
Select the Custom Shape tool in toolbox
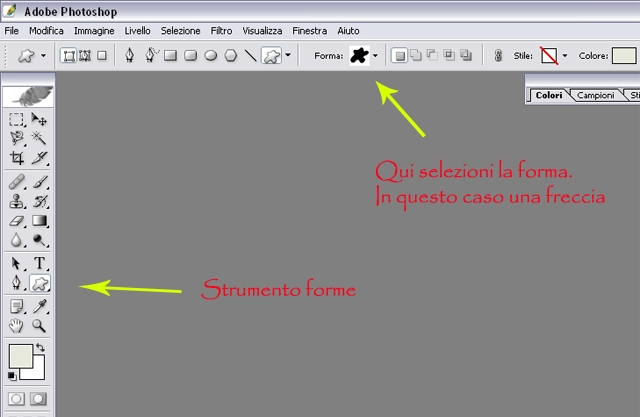click(41, 285)
